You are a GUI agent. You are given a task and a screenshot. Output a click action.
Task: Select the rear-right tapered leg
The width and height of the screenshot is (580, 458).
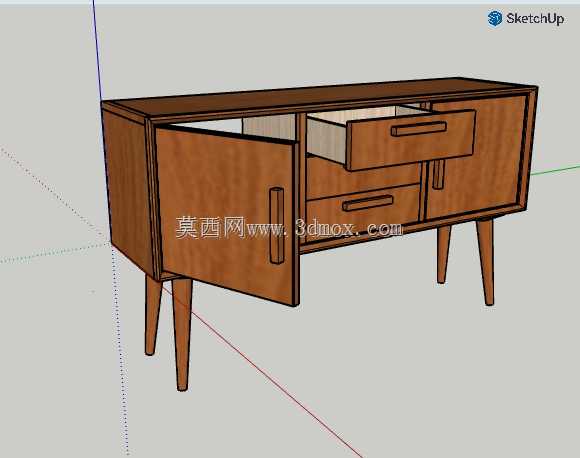tap(443, 255)
